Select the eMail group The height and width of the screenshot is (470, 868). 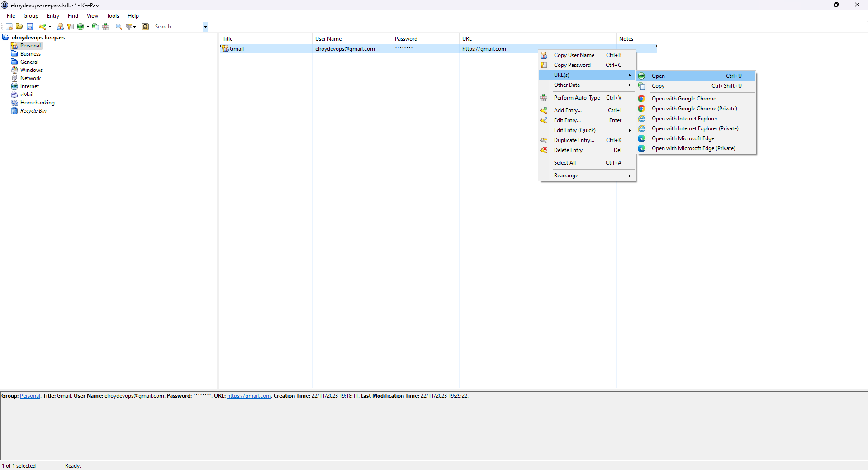27,95
